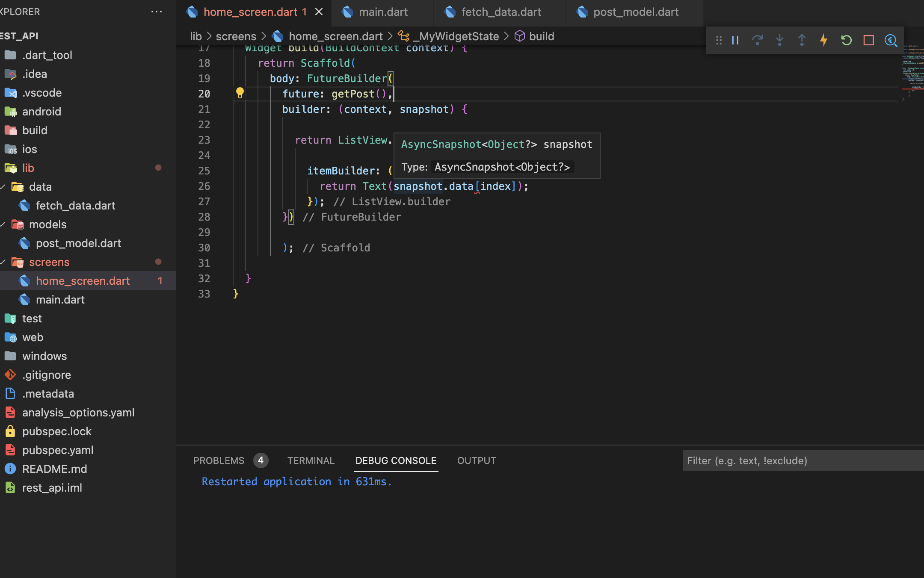The height and width of the screenshot is (578, 924).
Task: Open the .metadata file
Action: 88,394
